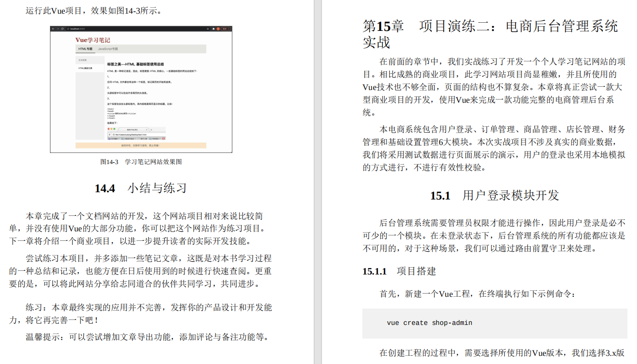Click the circular back arrow in the inner screenshot
The height and width of the screenshot is (364, 637).
[110, 135]
